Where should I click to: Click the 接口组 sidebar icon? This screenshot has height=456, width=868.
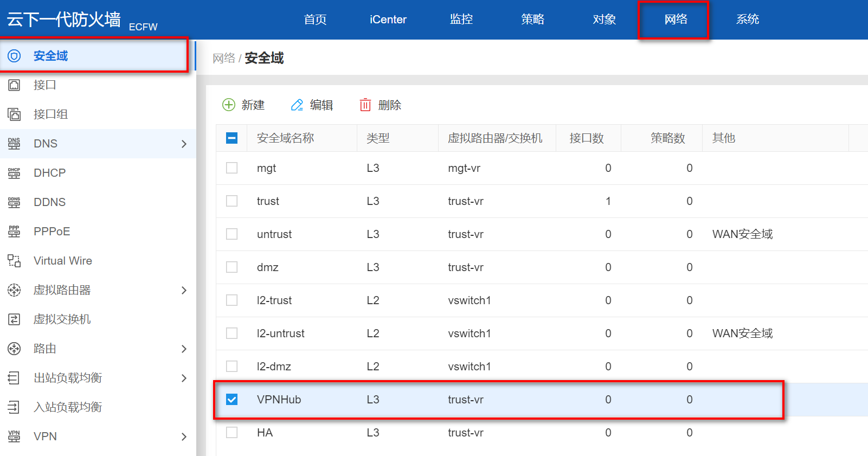click(x=14, y=114)
